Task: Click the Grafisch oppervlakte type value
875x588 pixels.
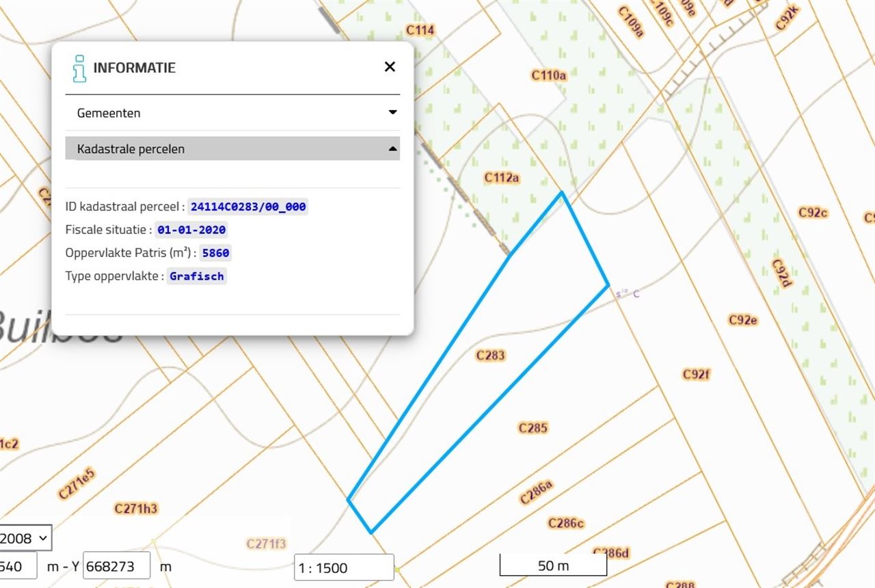Action: click(x=197, y=276)
